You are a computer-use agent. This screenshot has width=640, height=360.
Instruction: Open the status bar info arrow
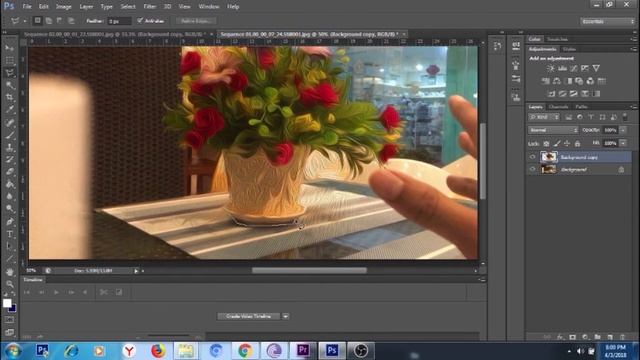coord(136,271)
